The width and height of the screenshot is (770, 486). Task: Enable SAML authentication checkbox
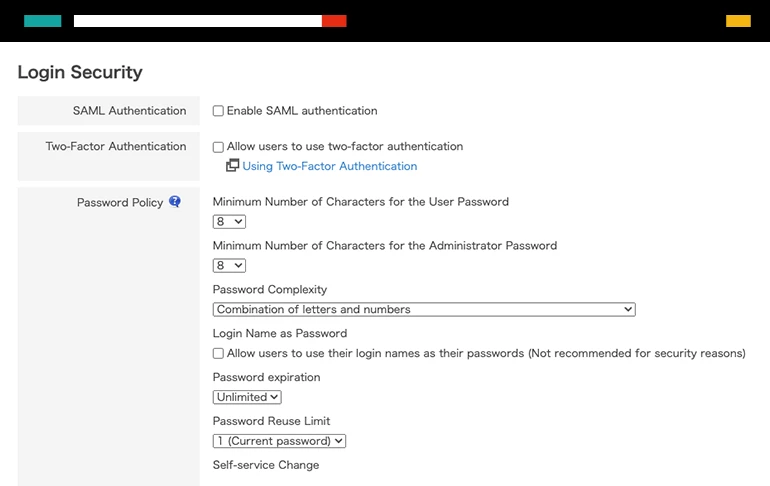(x=218, y=111)
